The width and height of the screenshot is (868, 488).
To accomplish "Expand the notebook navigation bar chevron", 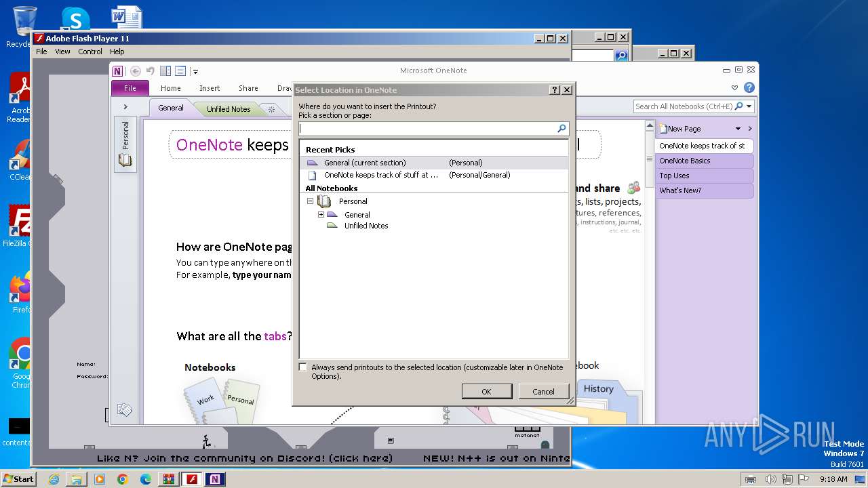I will point(125,106).
